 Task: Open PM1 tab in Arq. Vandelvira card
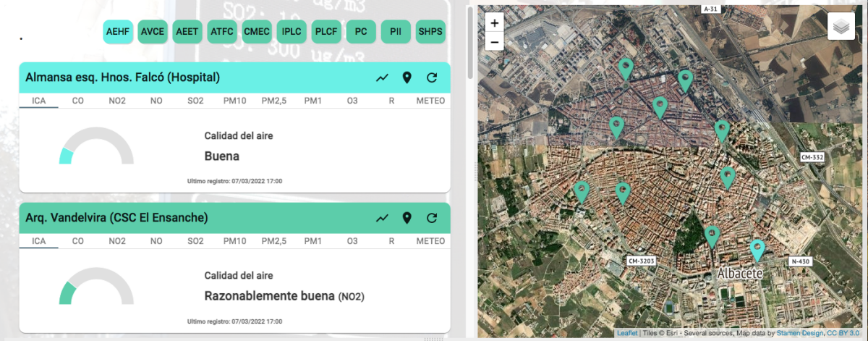[313, 240]
